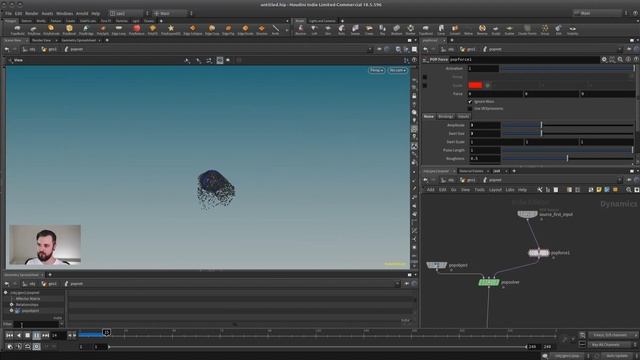Switch to the Bindings parameter tab
Viewport: 640px width, 360px height.
pos(445,116)
